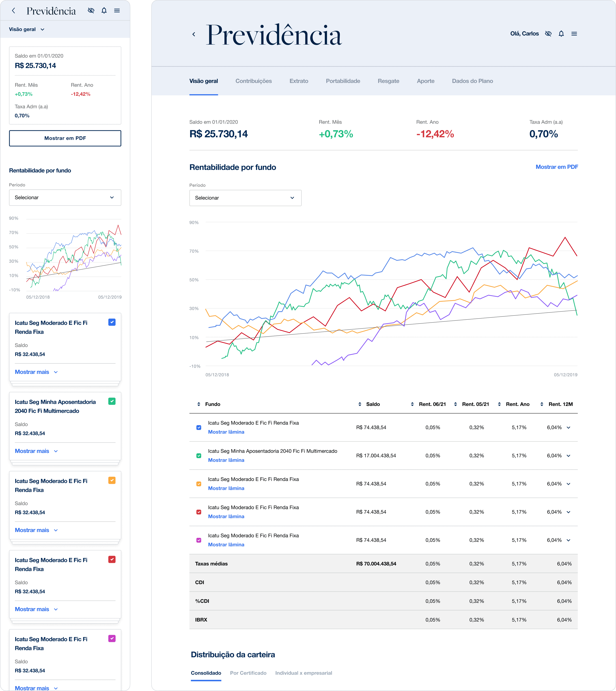Expand purple-checkbox table row chevron
This screenshot has width=616, height=691.
[x=569, y=540]
